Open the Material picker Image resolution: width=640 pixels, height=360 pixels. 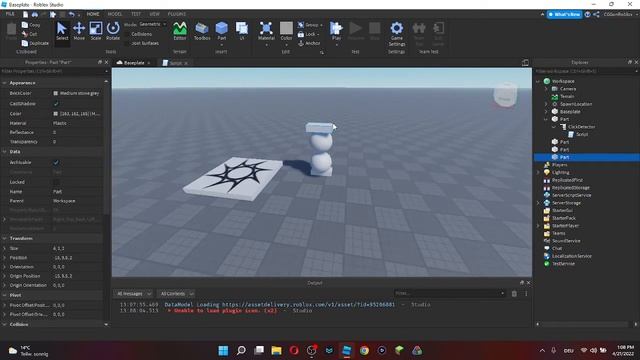pyautogui.click(x=266, y=31)
